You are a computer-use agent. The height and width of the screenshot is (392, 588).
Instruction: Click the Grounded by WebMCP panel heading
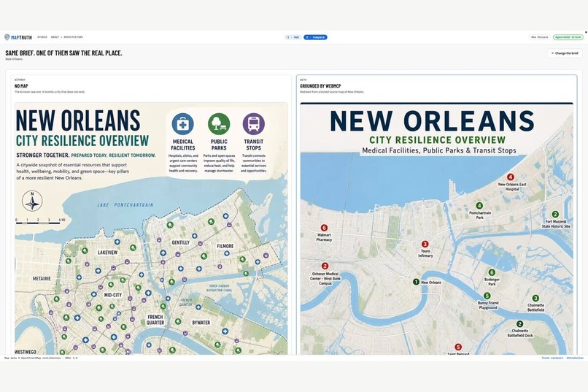(x=320, y=86)
